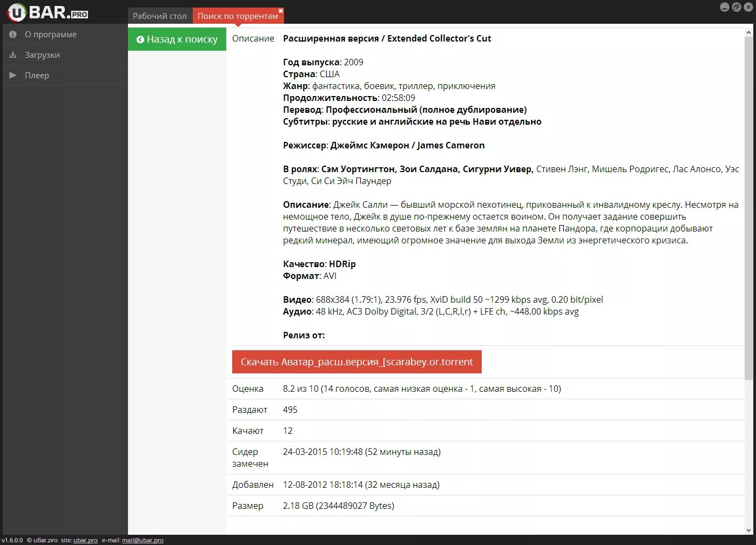756x545 pixels.
Task: Click the Продолжительность: 02:58:09 value
Action: [x=398, y=98]
